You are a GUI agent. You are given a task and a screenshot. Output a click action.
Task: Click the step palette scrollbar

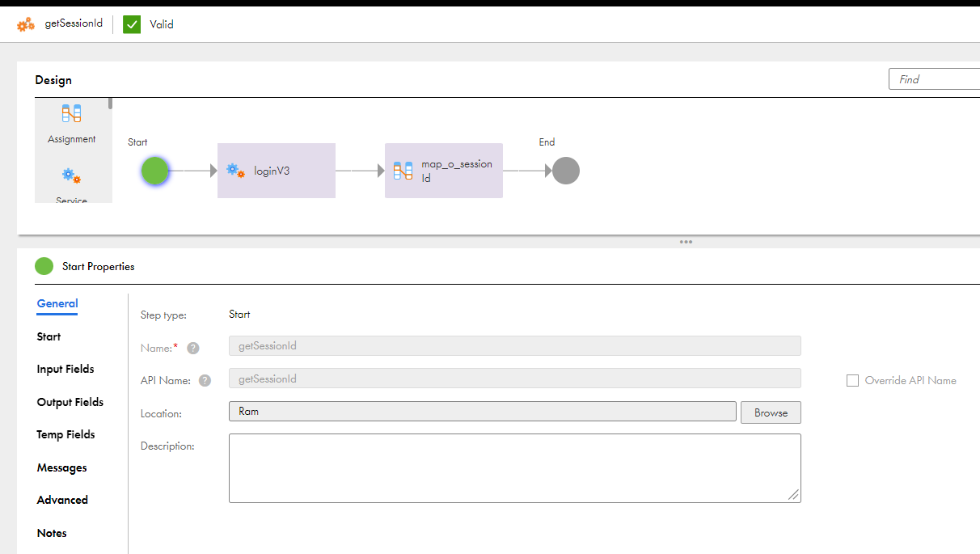pos(111,104)
